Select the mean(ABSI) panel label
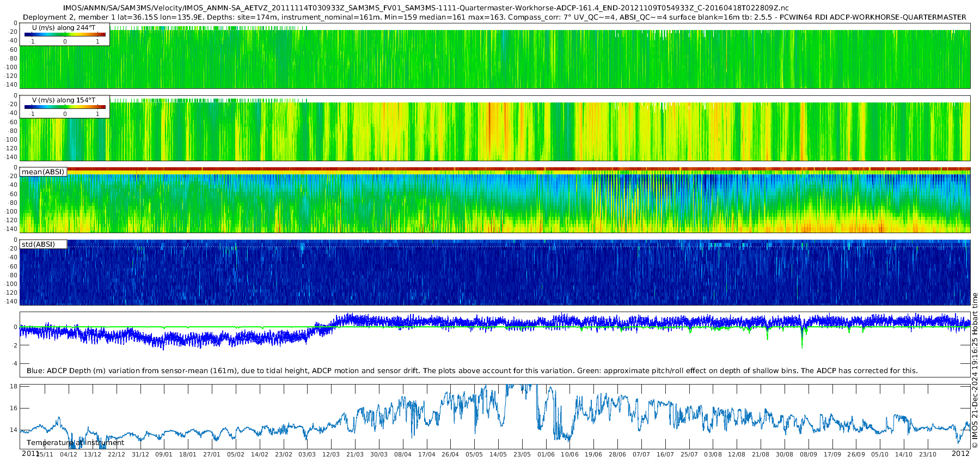Viewport: 980px width, 463px height. click(x=43, y=172)
